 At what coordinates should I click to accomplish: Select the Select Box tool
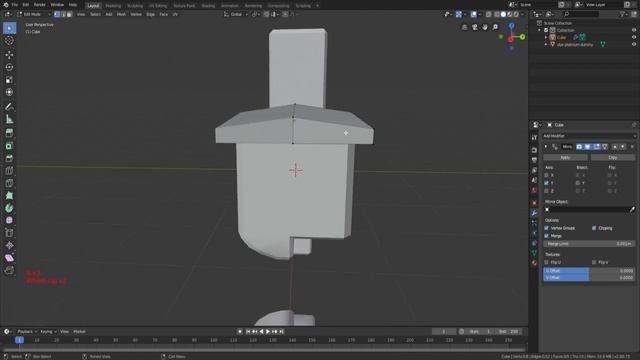(x=9, y=28)
